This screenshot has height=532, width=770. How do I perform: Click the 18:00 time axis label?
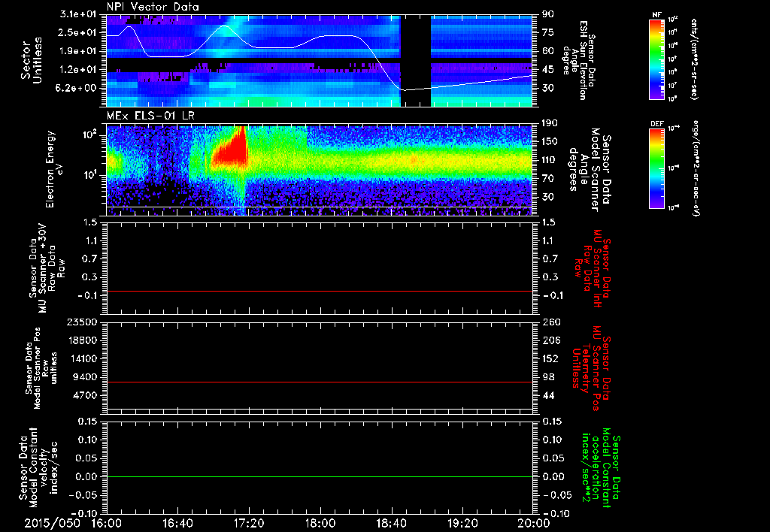point(320,523)
